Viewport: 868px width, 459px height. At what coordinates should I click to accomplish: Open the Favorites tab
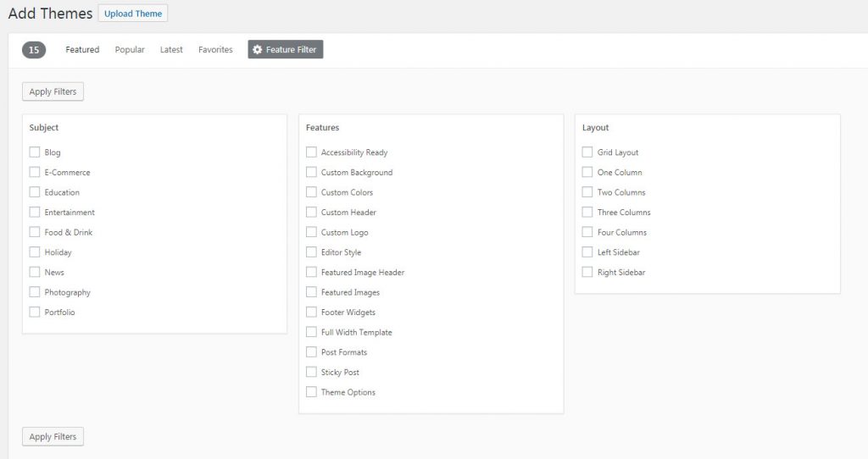pos(215,49)
